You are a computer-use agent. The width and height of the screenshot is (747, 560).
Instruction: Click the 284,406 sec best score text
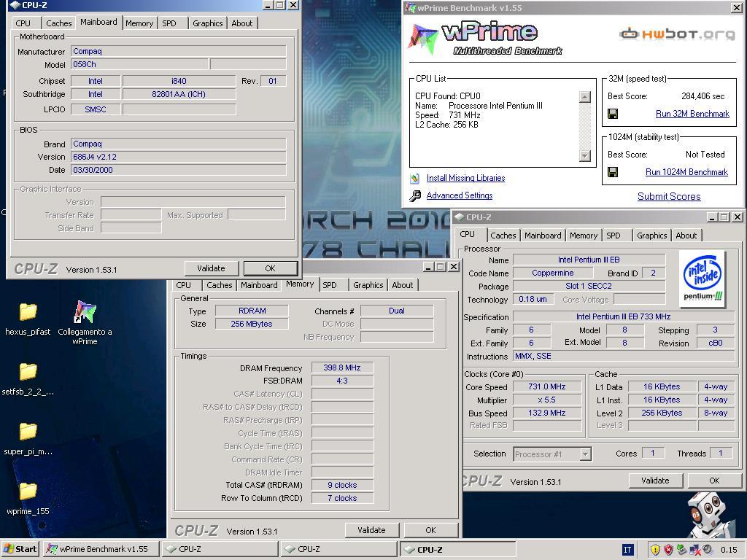coord(703,96)
